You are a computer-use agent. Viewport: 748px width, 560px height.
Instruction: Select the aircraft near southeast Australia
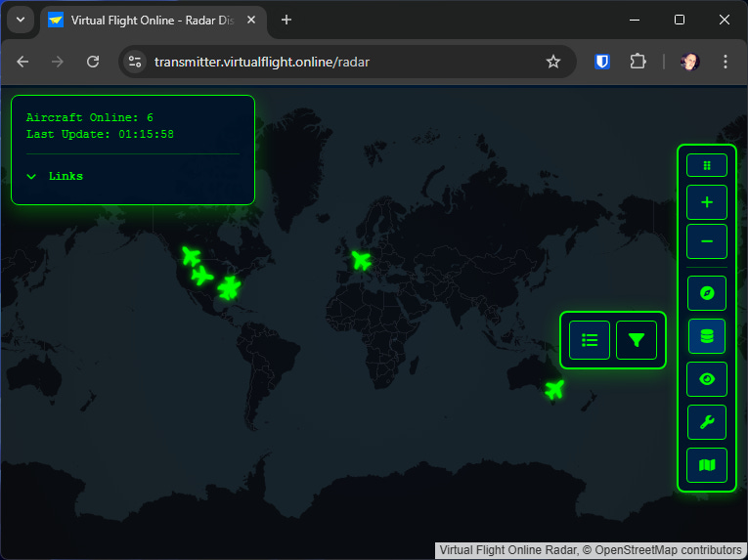click(554, 389)
